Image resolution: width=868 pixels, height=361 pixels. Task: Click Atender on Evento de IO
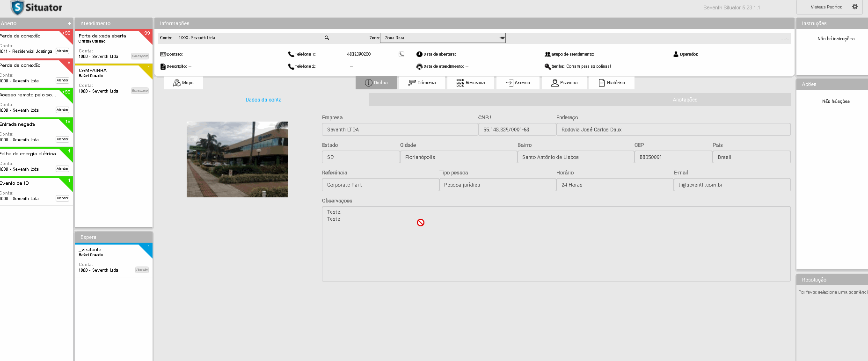click(63, 198)
